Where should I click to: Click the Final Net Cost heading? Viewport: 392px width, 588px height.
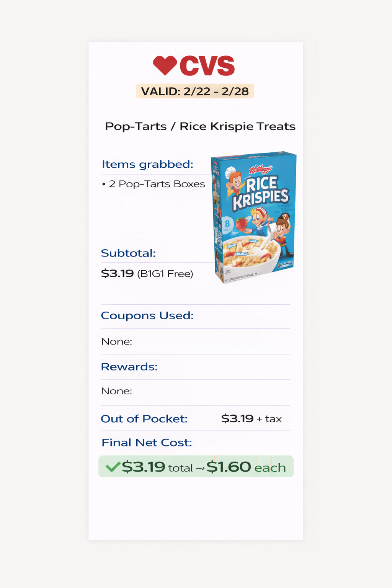[147, 443]
